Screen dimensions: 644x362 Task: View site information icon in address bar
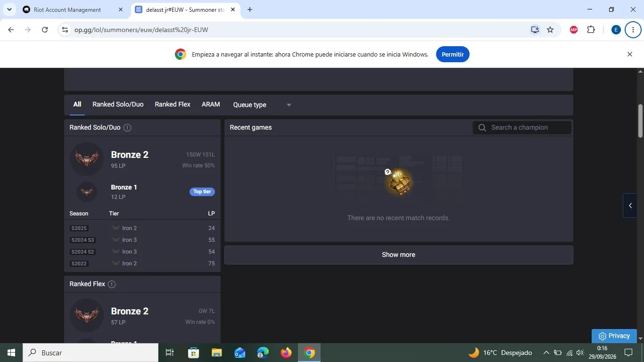[65, 30]
